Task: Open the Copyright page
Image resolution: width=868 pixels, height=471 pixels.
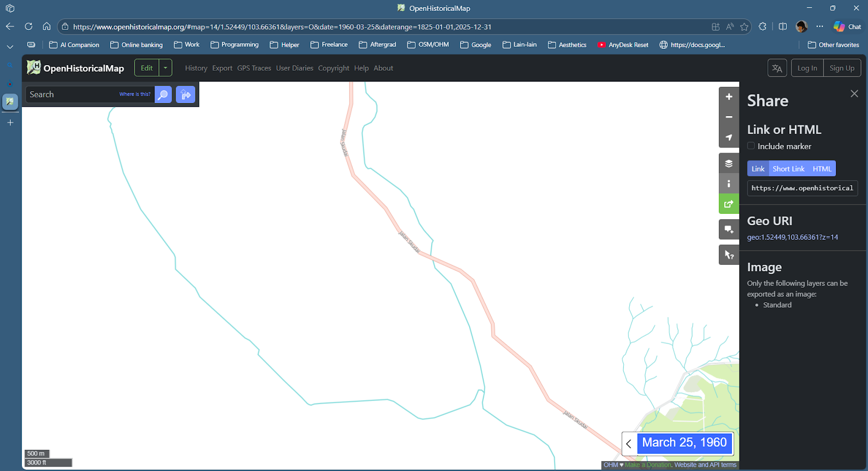Action: pos(334,68)
